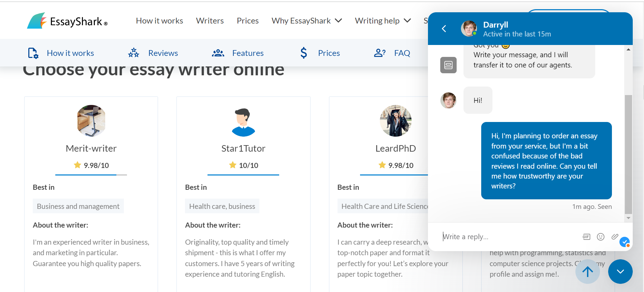Open the emoji picker in chat
The height and width of the screenshot is (292, 644).
[601, 237]
